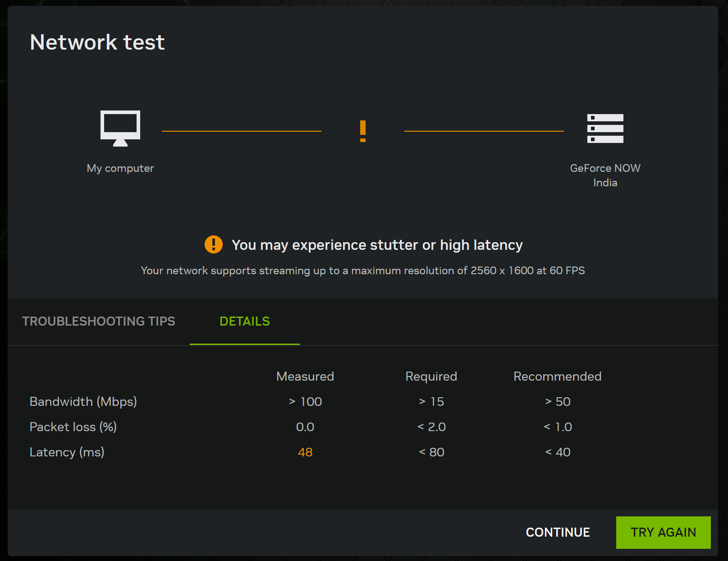Click the orange latency value 48
The width and height of the screenshot is (728, 561).
pos(305,452)
